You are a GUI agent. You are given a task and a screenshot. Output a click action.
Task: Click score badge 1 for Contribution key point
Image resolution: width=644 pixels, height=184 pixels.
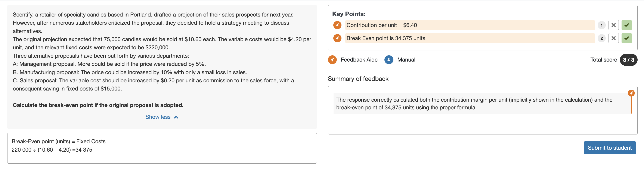click(x=601, y=25)
